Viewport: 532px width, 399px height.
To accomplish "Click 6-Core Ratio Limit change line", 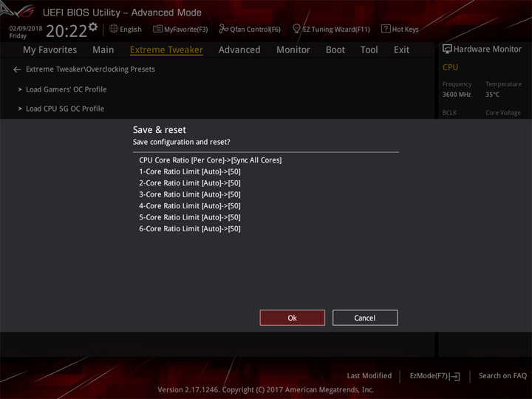I will click(190, 228).
